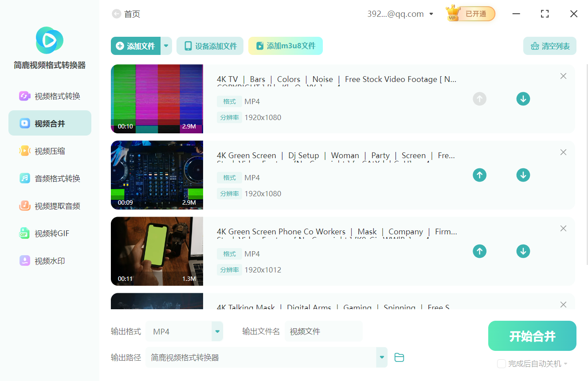The width and height of the screenshot is (588, 381).
Task: Remove the 4K TV Bars video
Action: 563,76
